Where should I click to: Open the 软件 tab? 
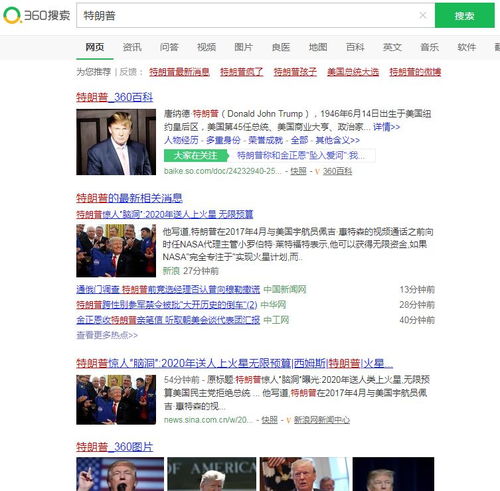pos(467,47)
